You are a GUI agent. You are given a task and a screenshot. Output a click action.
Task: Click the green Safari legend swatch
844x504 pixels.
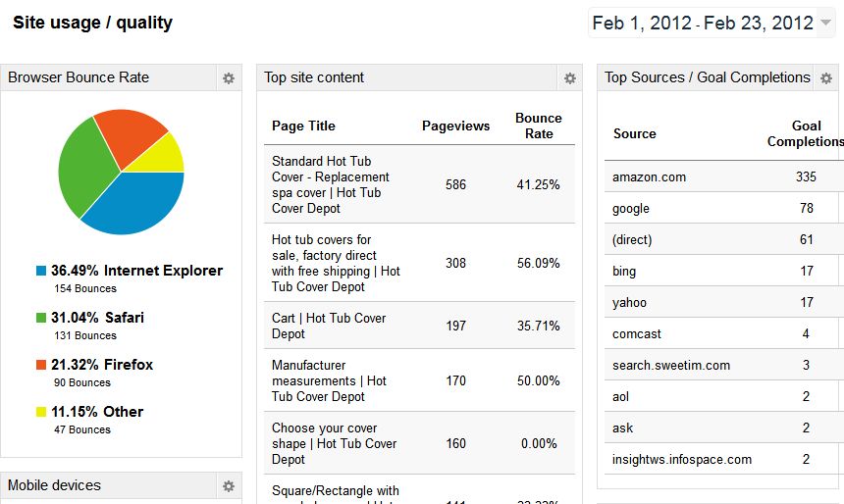[x=41, y=318]
